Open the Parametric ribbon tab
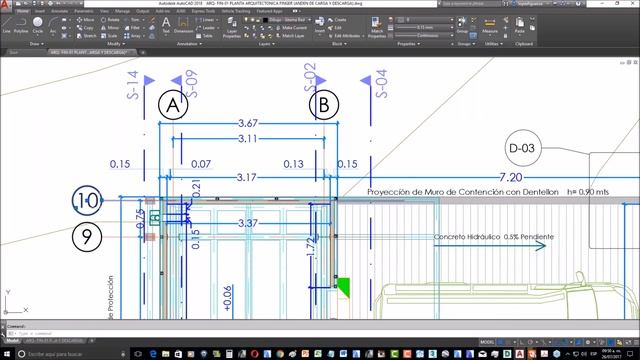This screenshot has width=640, height=360. 84,11
